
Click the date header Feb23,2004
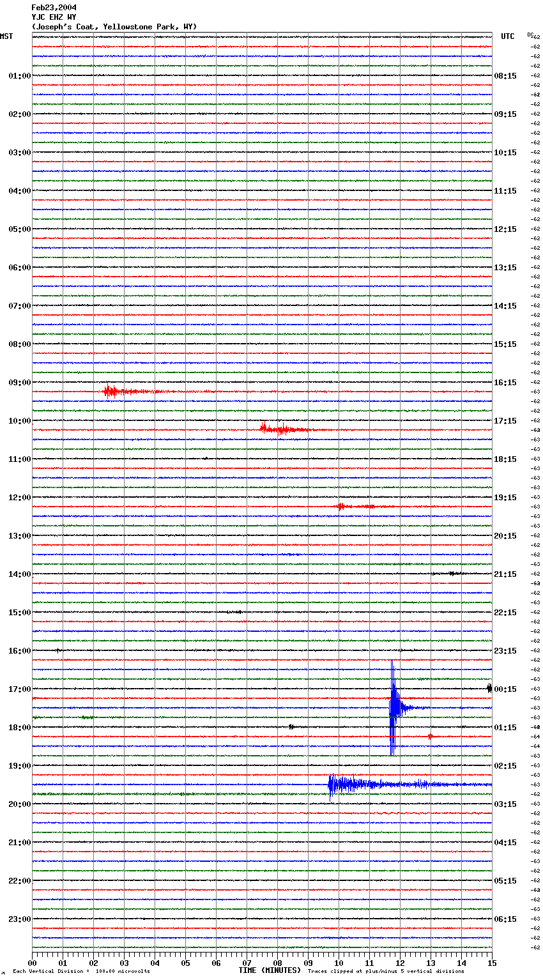pyautogui.click(x=54, y=8)
